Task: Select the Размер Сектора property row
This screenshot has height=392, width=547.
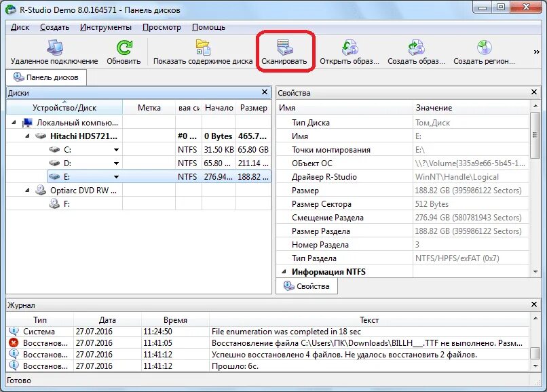Action: [403, 204]
